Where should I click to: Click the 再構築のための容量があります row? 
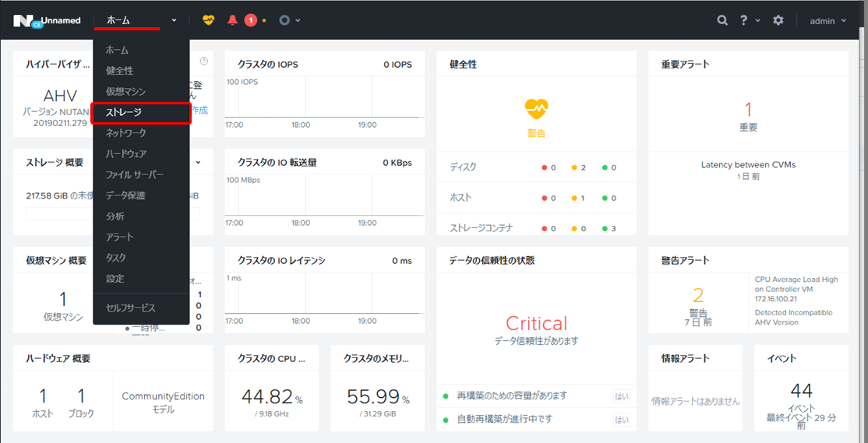[536, 396]
